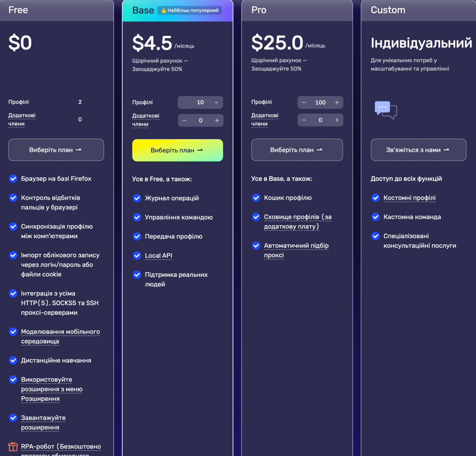This screenshot has width=476, height=456.
Task: Decrease additional members in Base plan
Action: point(184,121)
